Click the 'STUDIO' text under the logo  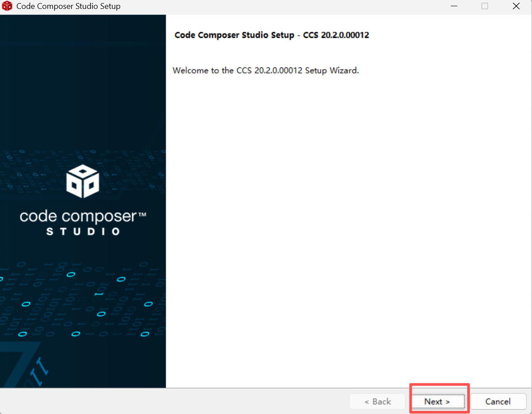[x=83, y=231]
